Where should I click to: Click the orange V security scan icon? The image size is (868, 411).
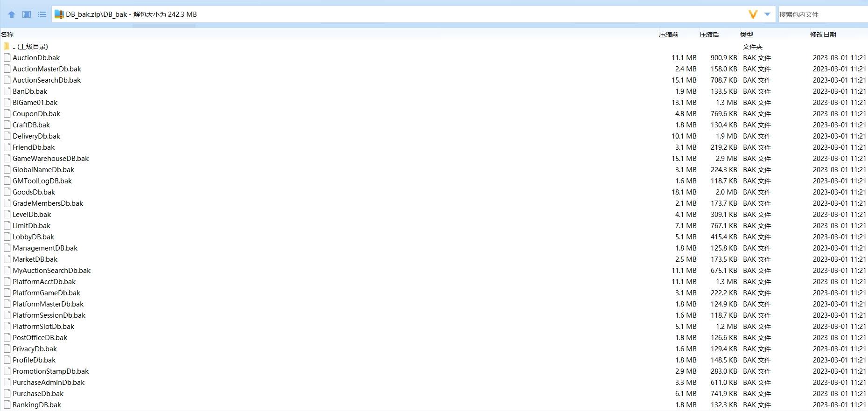click(x=753, y=14)
